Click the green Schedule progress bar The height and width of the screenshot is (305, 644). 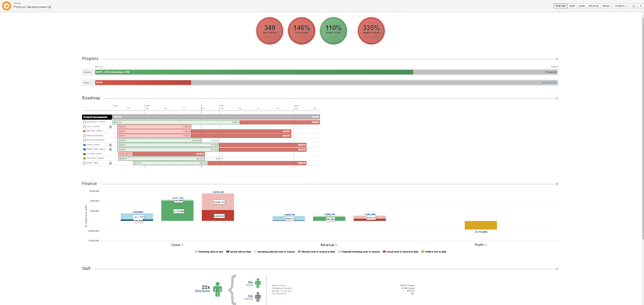pos(254,72)
